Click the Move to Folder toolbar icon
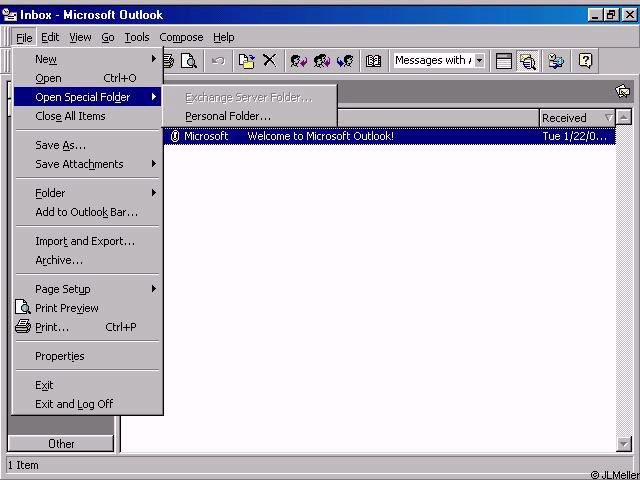Screen dimensions: 640x480 click(x=247, y=61)
